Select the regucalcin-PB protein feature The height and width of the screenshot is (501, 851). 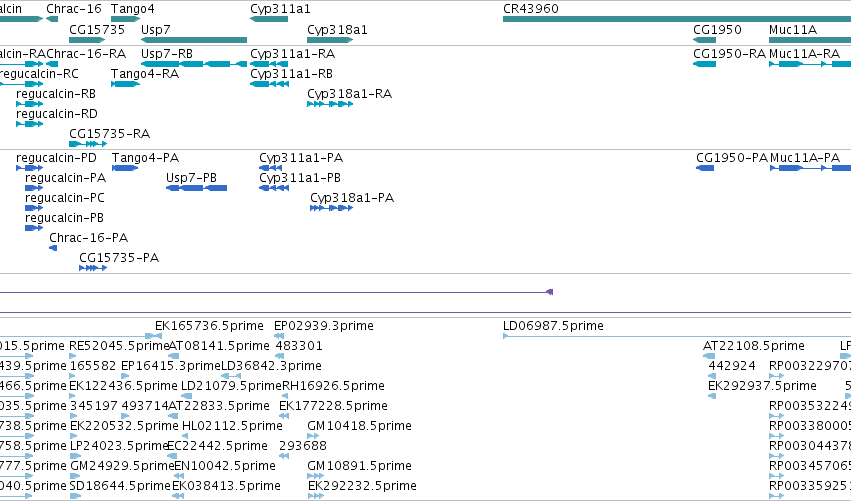click(34, 228)
